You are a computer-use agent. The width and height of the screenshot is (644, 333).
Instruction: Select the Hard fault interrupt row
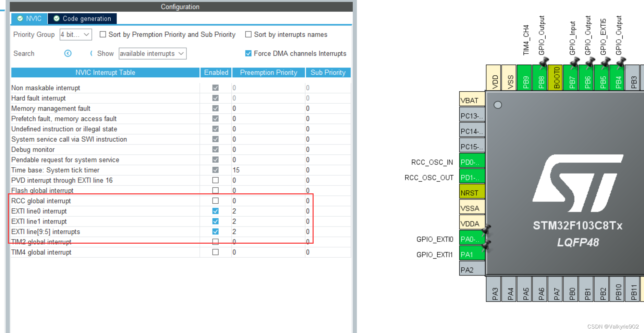click(181, 98)
